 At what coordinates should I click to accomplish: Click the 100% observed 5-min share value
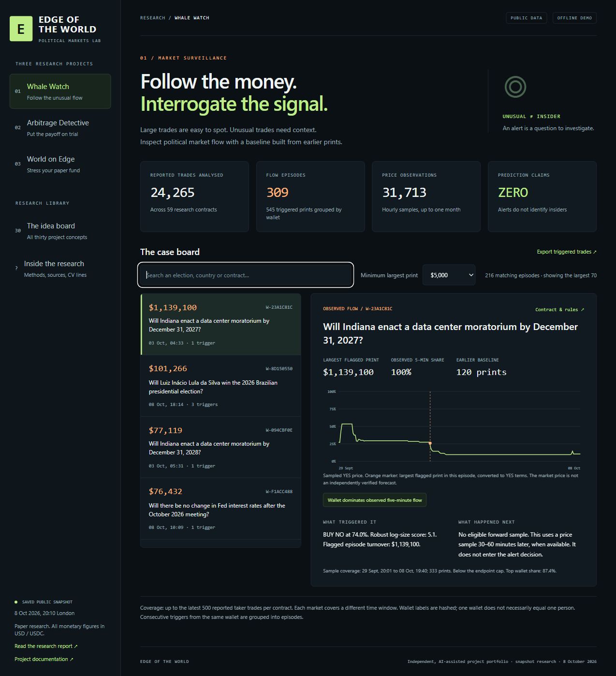401,372
